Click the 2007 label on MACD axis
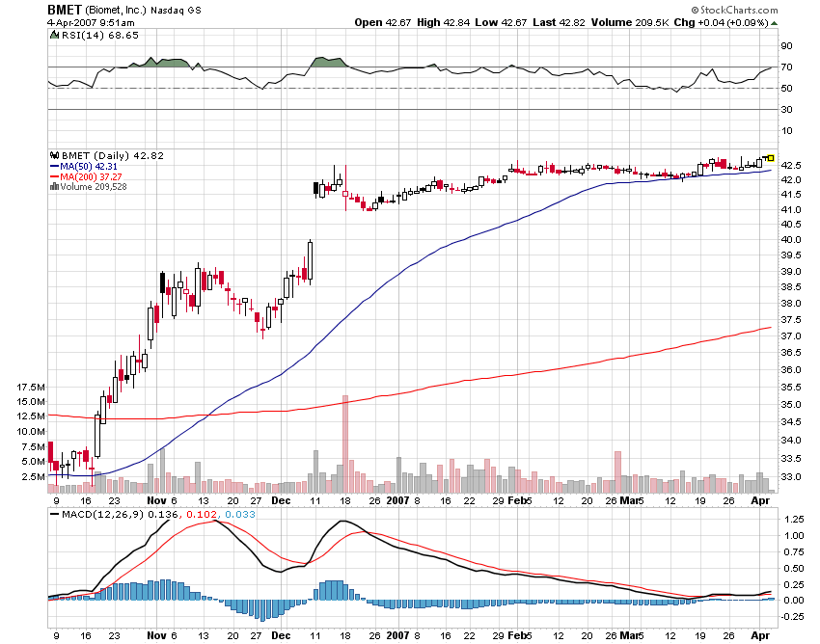The height and width of the screenshot is (644, 820). point(398,635)
